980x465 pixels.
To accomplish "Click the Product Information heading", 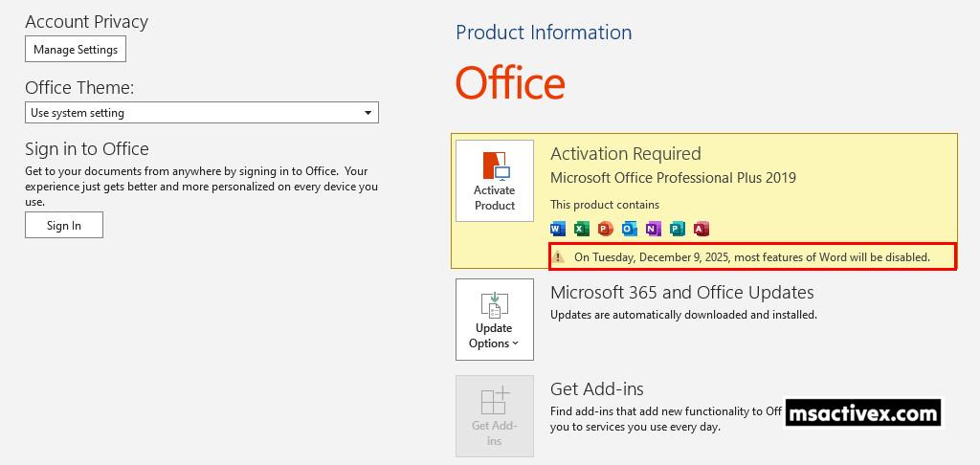I will 544,33.
